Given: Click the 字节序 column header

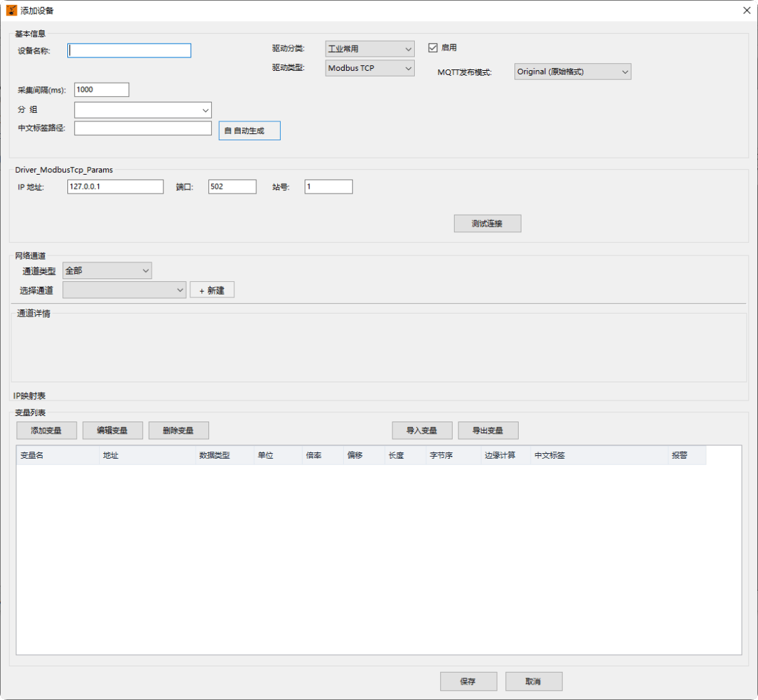Looking at the screenshot, I should point(453,455).
